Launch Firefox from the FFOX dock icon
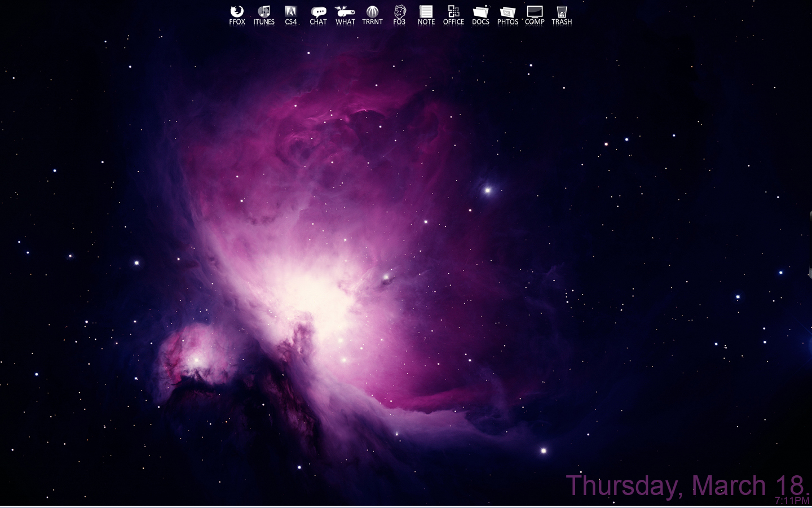 pos(236,11)
